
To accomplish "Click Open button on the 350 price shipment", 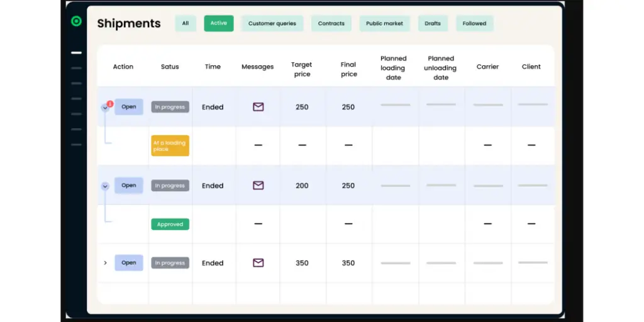I will pos(129,263).
